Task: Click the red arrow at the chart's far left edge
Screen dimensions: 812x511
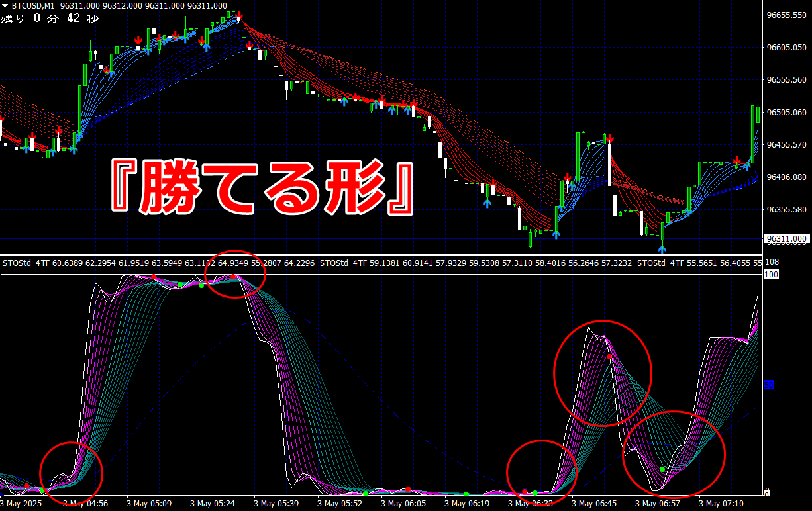Action: pyautogui.click(x=1, y=118)
